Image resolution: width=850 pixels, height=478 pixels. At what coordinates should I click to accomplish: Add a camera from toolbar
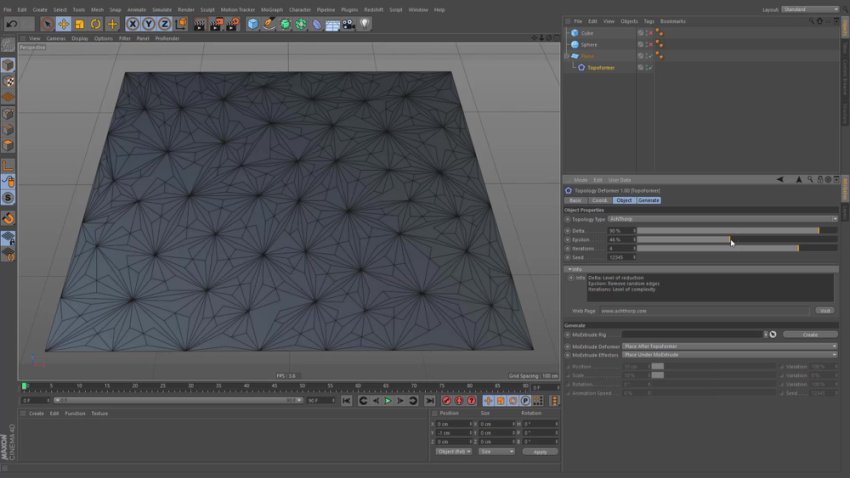(349, 24)
